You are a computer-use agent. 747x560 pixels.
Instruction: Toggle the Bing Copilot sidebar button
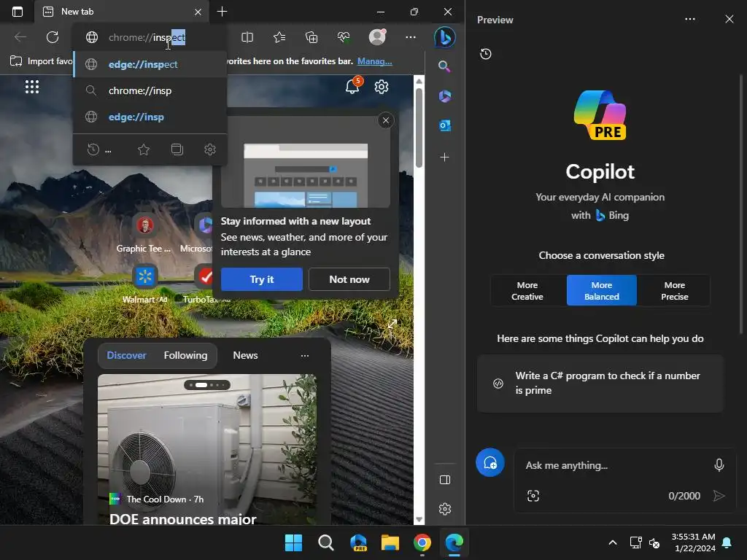444,37
